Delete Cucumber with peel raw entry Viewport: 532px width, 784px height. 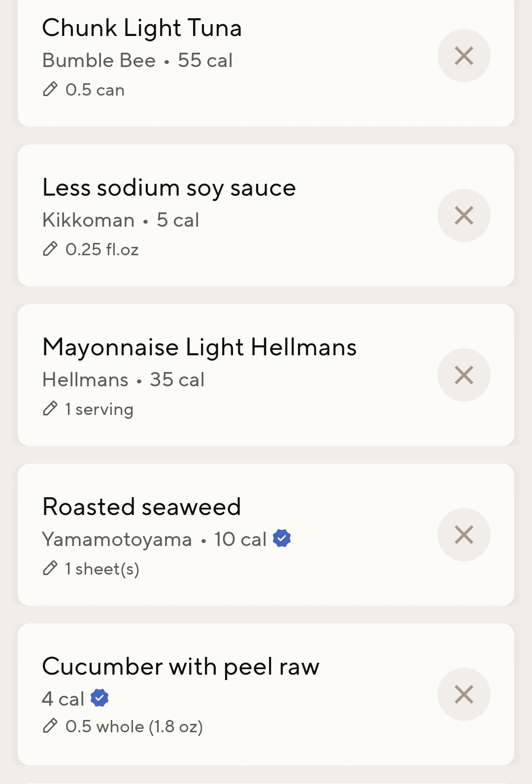click(464, 694)
